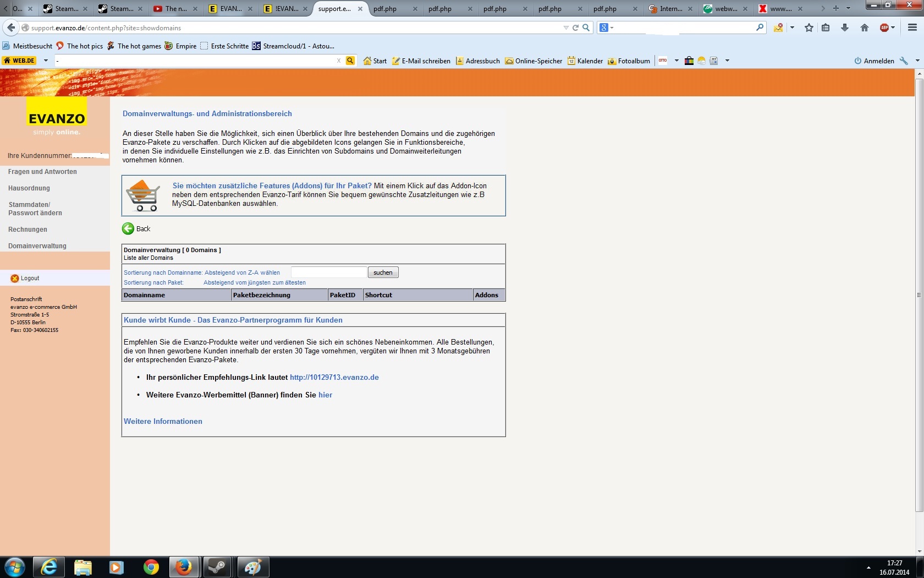Screen dimensions: 924x578
Task: Open a new tab with plus button
Action: tap(836, 8)
